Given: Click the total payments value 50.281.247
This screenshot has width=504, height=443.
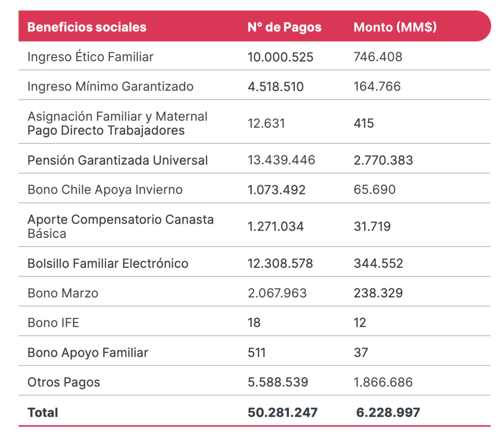Looking at the screenshot, I should [x=282, y=412].
